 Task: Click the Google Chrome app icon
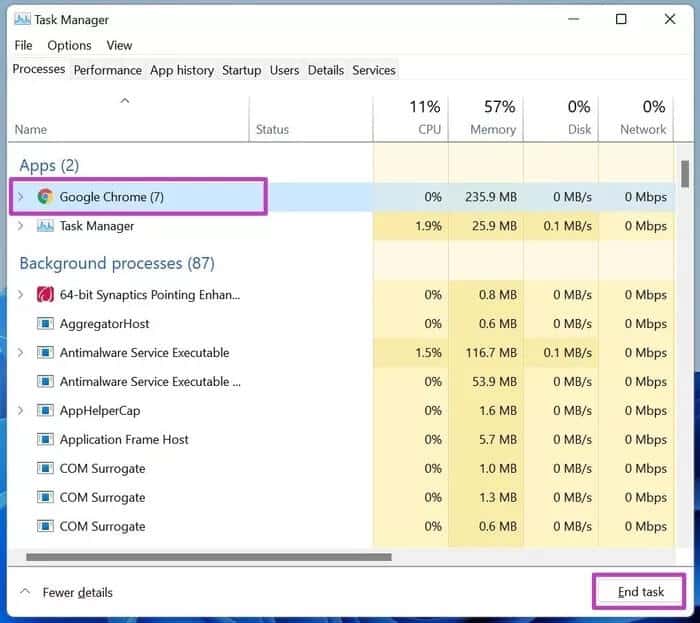45,196
